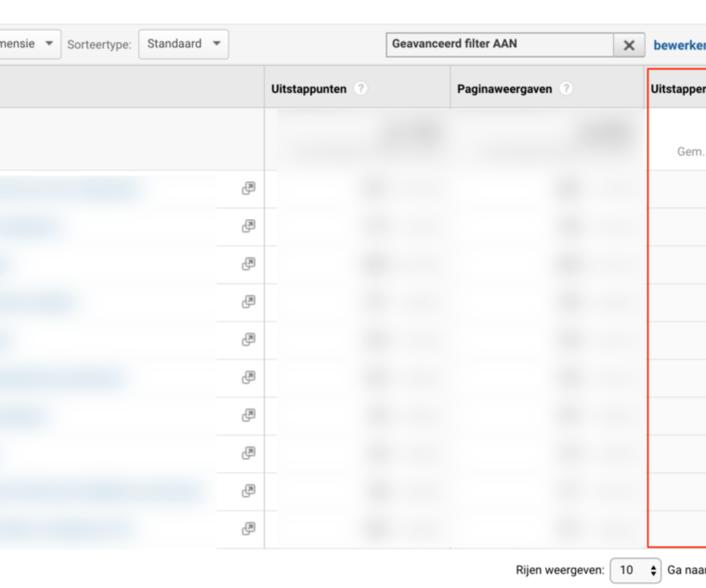Screen dimensions: 706x588
Task: Change Rijen weergeven row count selector
Action: pyautogui.click(x=635, y=570)
